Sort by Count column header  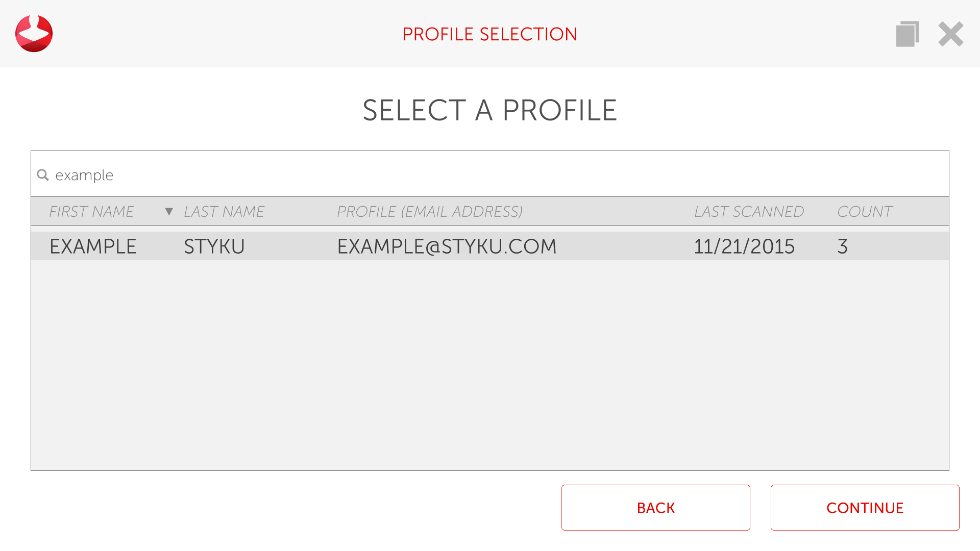864,211
